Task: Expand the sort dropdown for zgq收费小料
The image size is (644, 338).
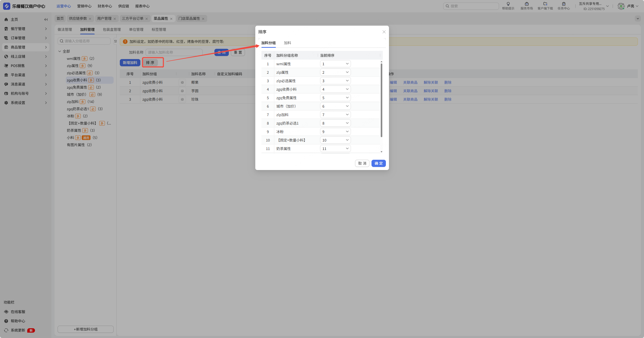Action: point(335,89)
